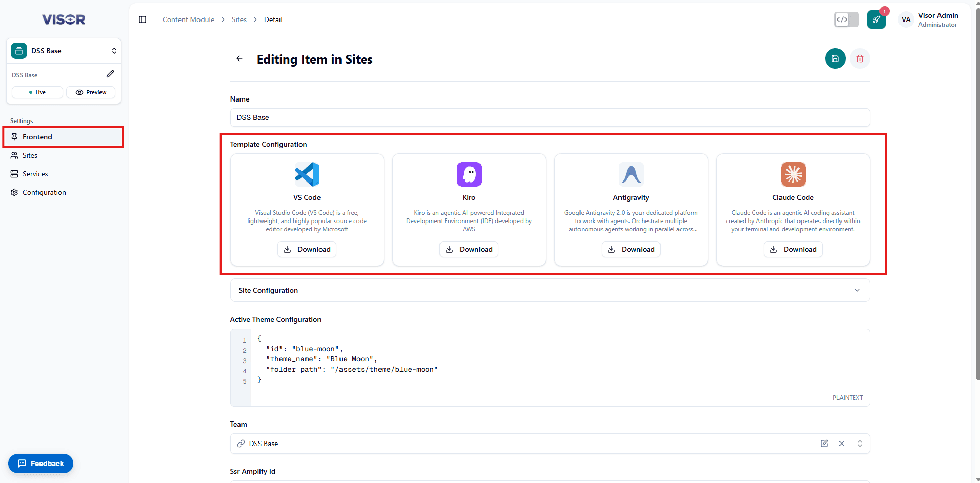The image size is (980, 483).
Task: Click the VA user avatar
Action: [906, 19]
